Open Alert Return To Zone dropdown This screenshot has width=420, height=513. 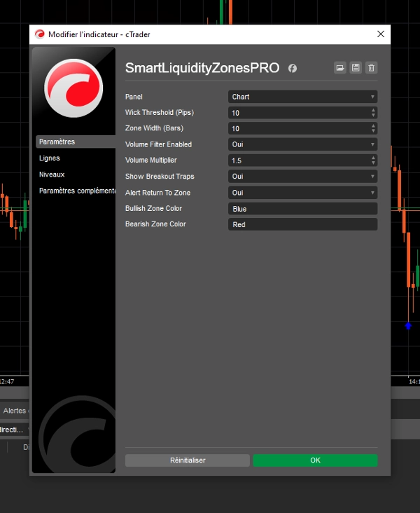pyautogui.click(x=302, y=193)
